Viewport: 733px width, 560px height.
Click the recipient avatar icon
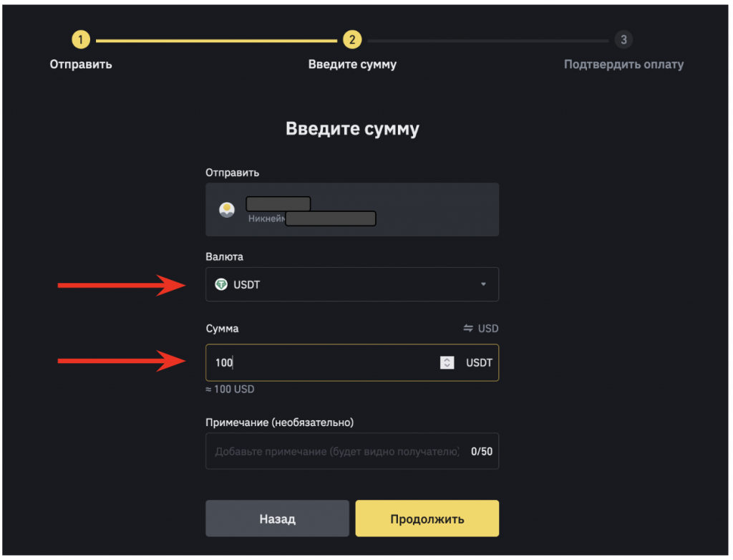[227, 210]
